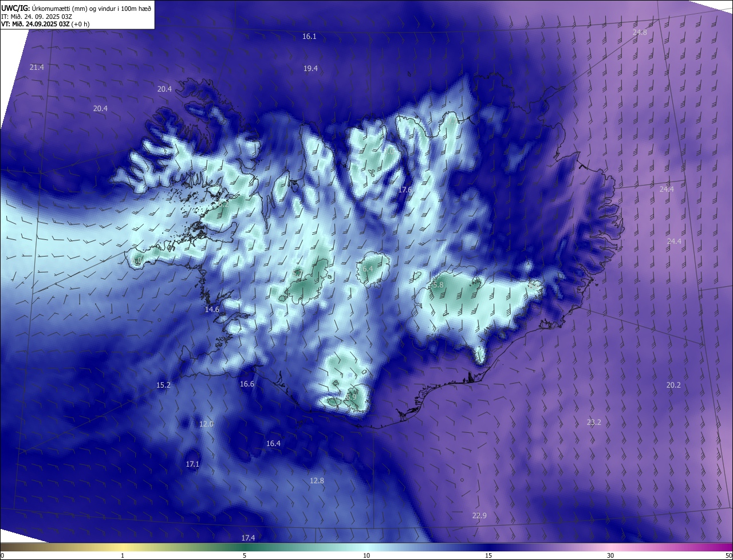
Task: Click the 22.9 value label
Action: click(x=479, y=515)
